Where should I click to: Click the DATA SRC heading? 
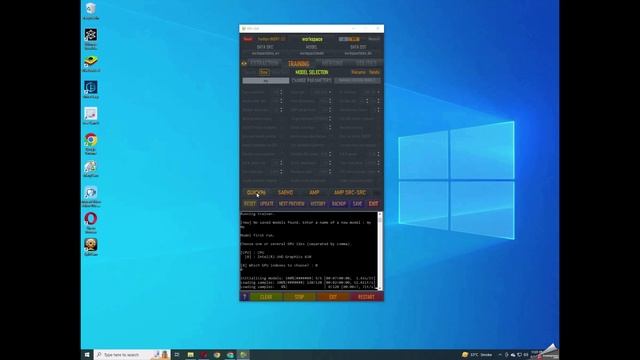click(265, 47)
